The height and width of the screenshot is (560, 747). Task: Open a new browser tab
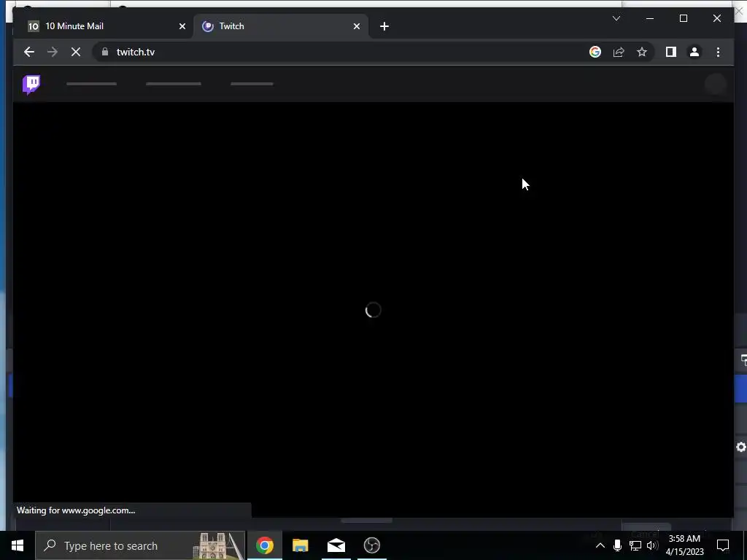[384, 26]
